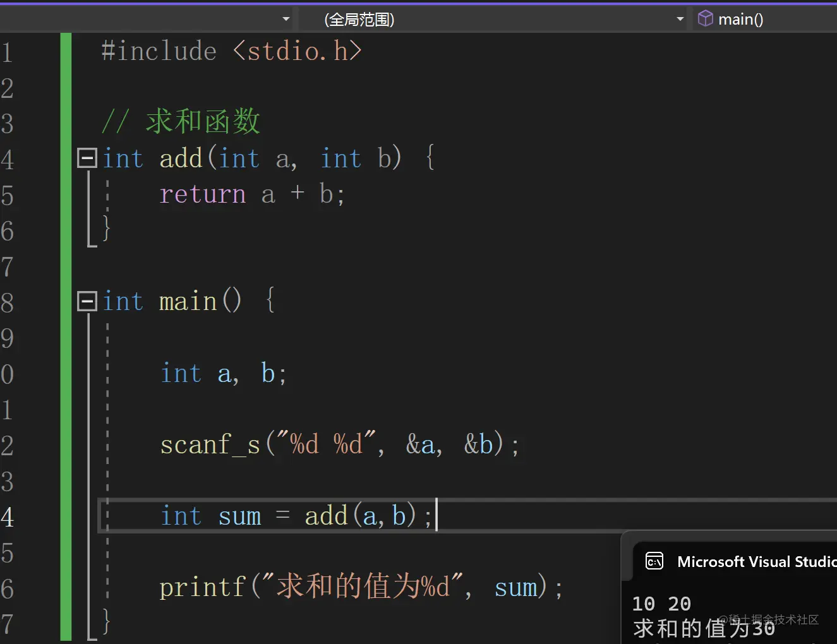
Task: Click the printf function call
Action: pos(202,587)
